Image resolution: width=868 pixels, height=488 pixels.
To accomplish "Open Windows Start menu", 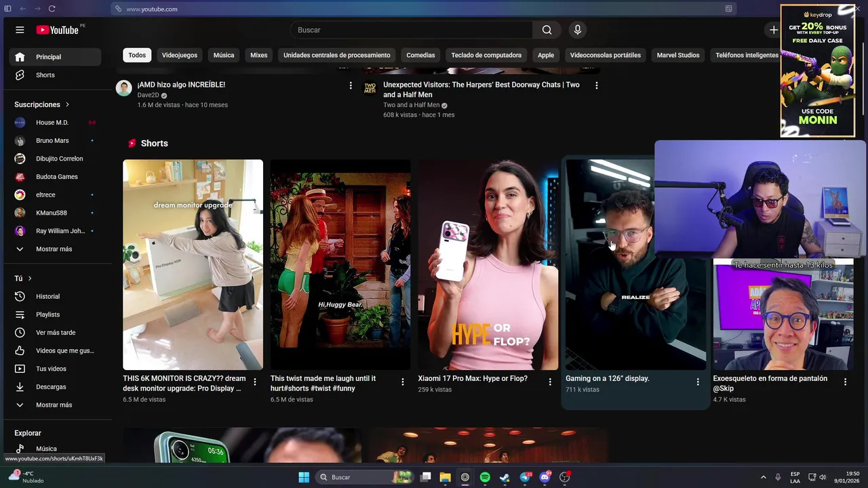I will coord(304,477).
